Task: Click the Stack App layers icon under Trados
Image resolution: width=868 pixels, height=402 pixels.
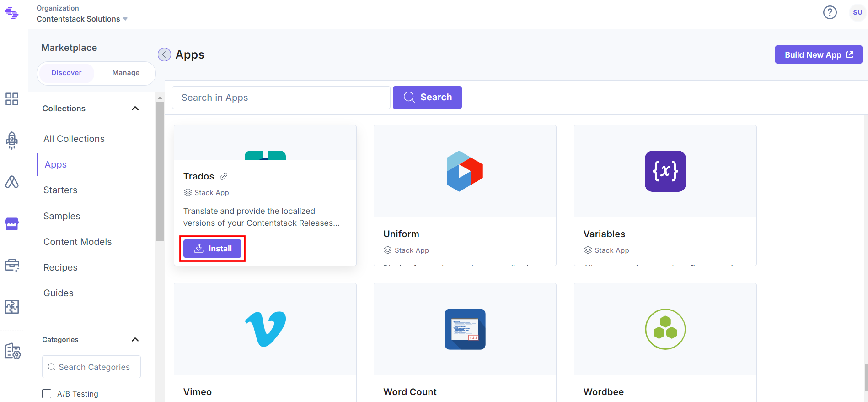Action: (188, 192)
